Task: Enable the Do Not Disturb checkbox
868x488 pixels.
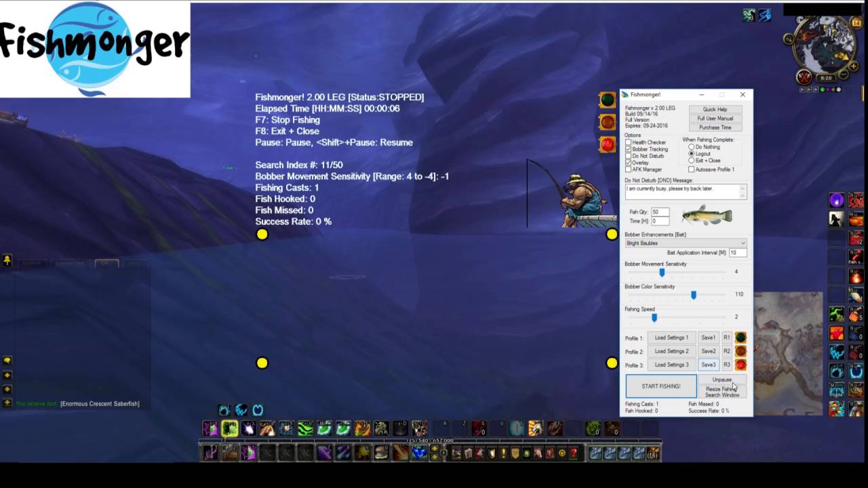Action: [x=628, y=156]
